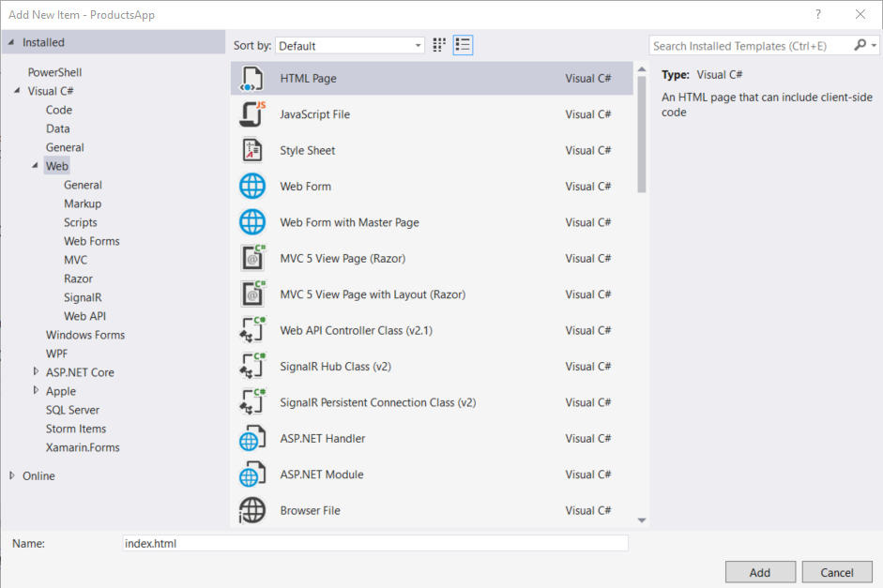Image resolution: width=883 pixels, height=588 pixels.
Task: Click the JavaScript File template icon
Action: [x=252, y=113]
